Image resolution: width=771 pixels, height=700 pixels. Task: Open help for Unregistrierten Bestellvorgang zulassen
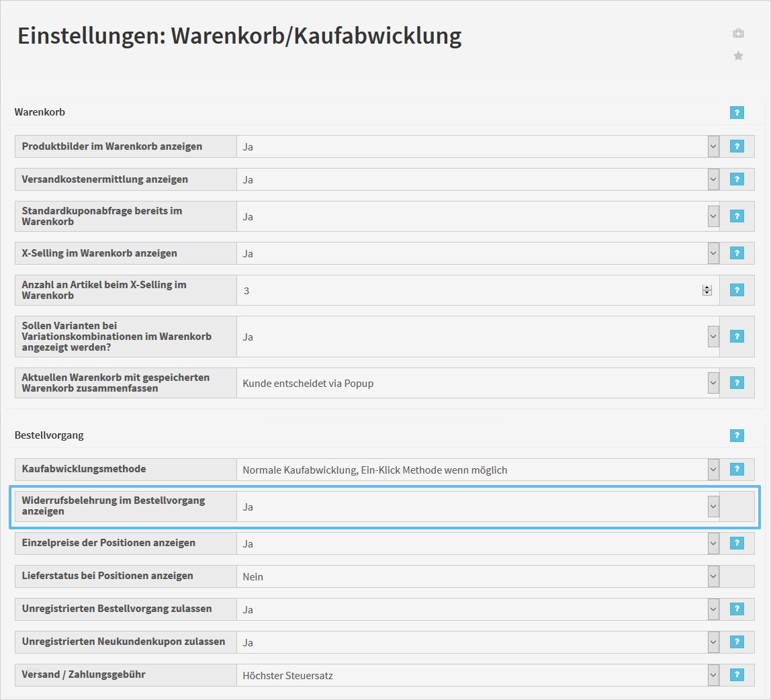737,609
